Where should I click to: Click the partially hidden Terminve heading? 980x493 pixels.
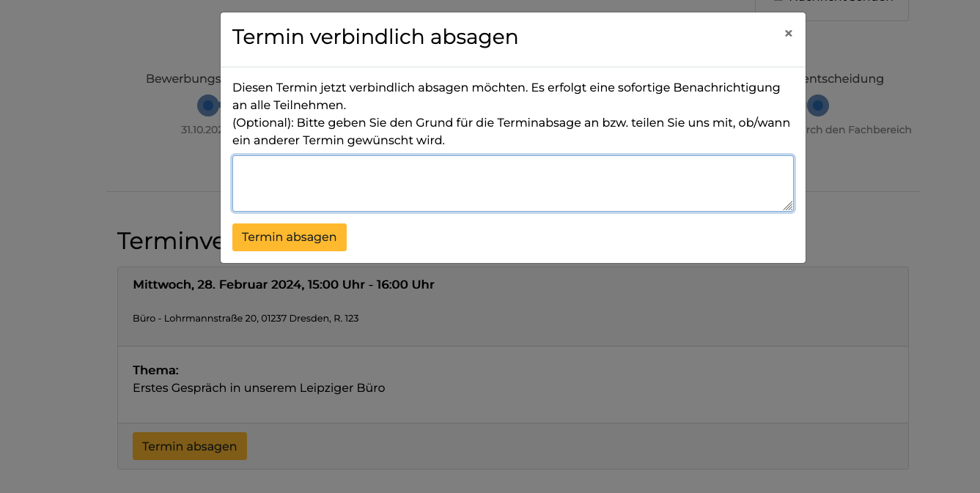[x=169, y=241]
